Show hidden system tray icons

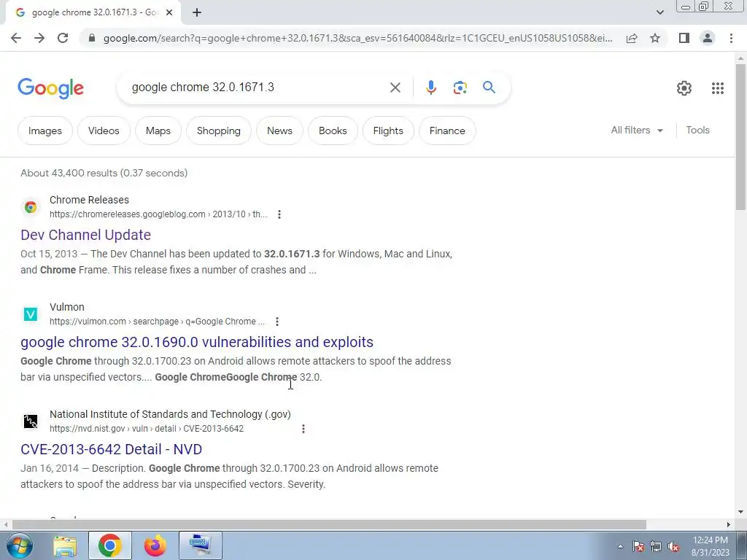620,546
